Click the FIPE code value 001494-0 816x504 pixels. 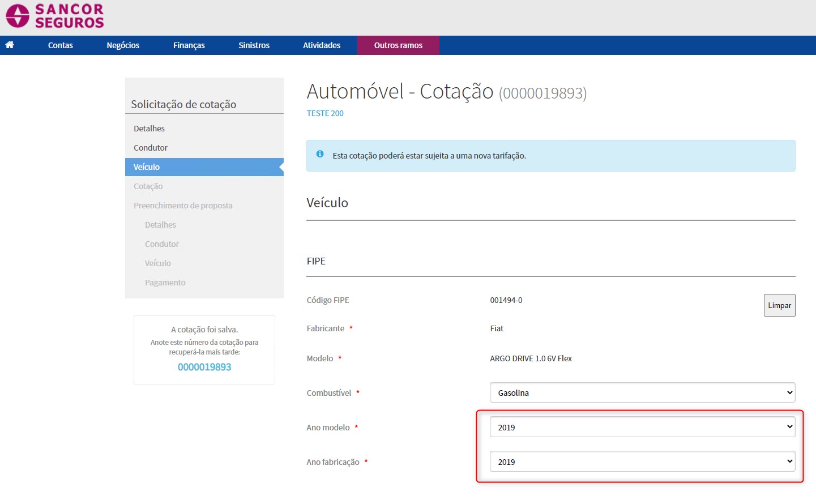pyautogui.click(x=506, y=300)
